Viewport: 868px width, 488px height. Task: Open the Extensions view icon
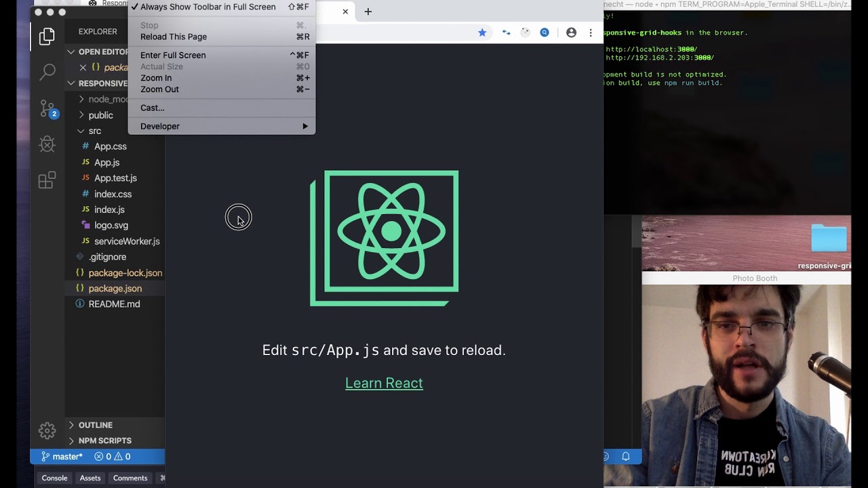tap(47, 180)
